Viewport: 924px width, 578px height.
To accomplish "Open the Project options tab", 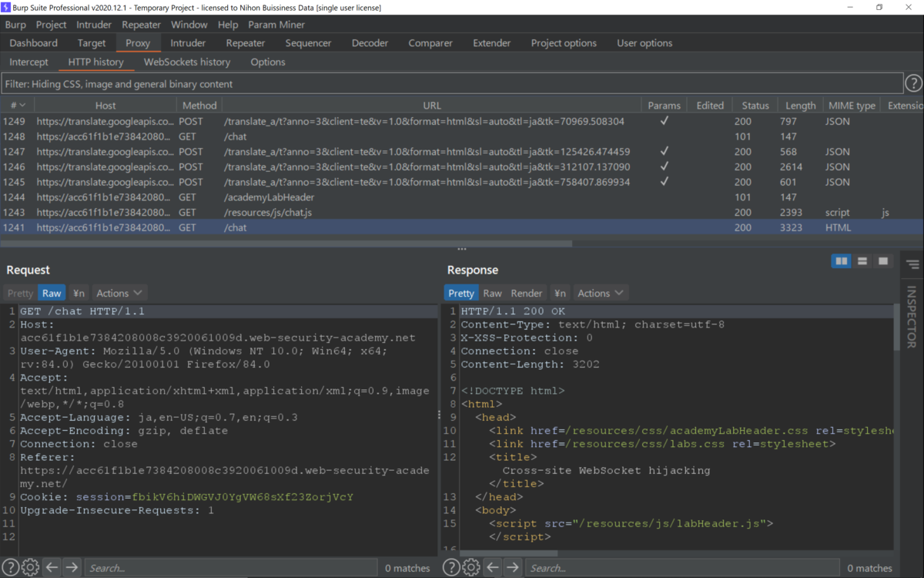I will coord(564,43).
